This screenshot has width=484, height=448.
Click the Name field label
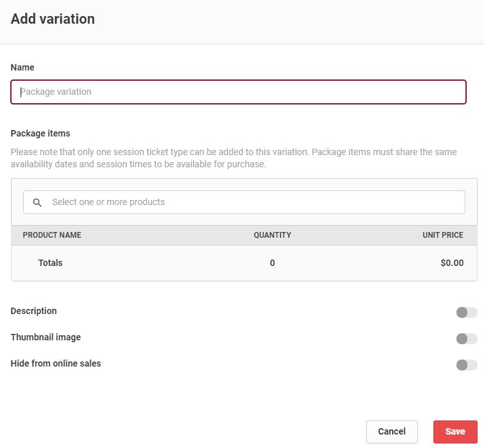[x=22, y=67]
